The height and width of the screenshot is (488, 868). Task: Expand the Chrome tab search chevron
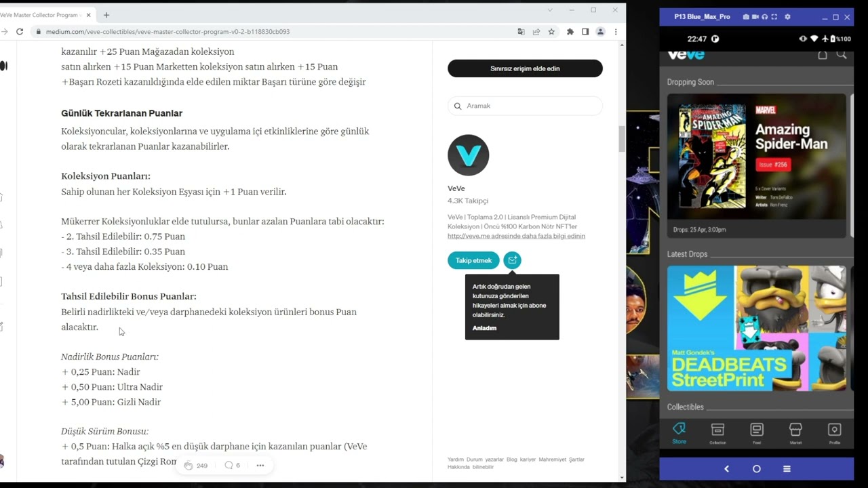[x=550, y=10]
